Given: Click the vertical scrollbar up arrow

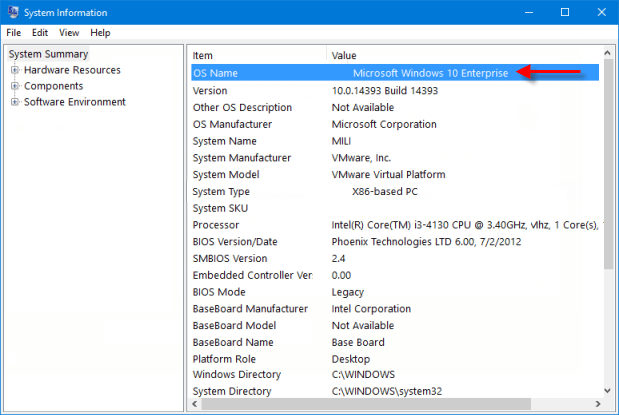Looking at the screenshot, I should 609,55.
